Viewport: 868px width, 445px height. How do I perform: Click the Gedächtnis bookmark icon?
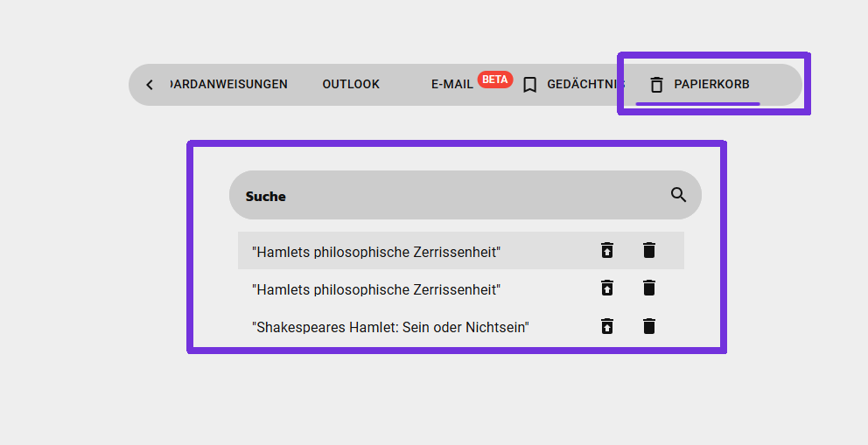pyautogui.click(x=529, y=85)
